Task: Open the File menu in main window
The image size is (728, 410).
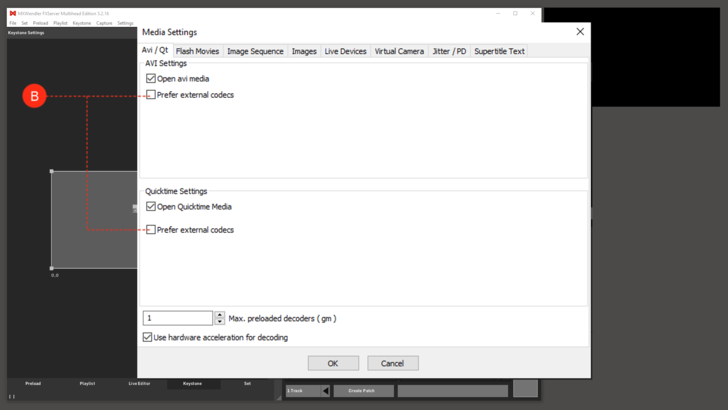Action: [x=13, y=23]
